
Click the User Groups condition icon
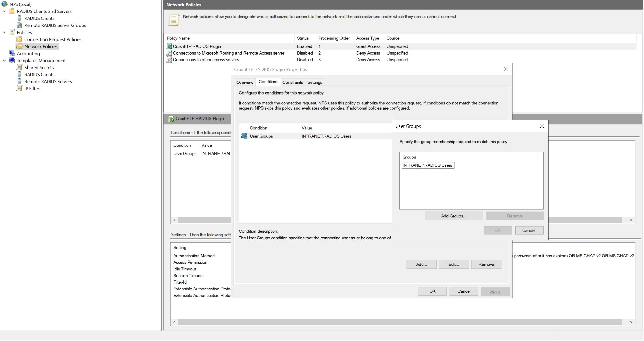pos(244,136)
